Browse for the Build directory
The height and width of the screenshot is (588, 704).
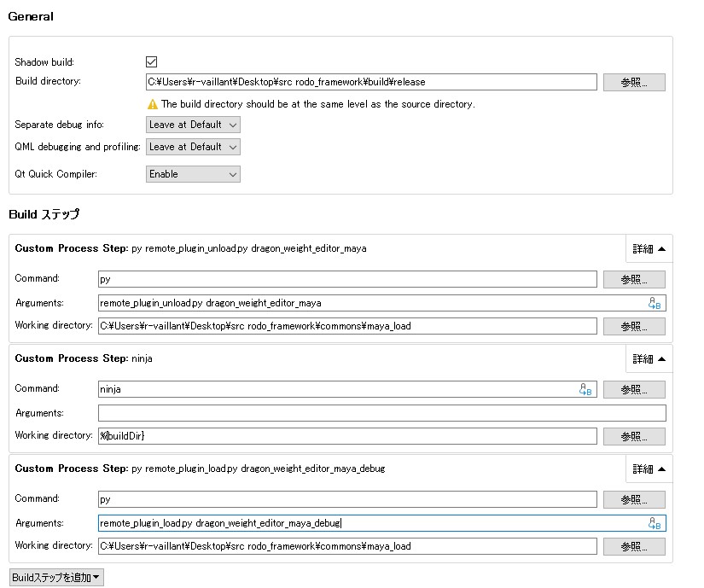(x=634, y=82)
